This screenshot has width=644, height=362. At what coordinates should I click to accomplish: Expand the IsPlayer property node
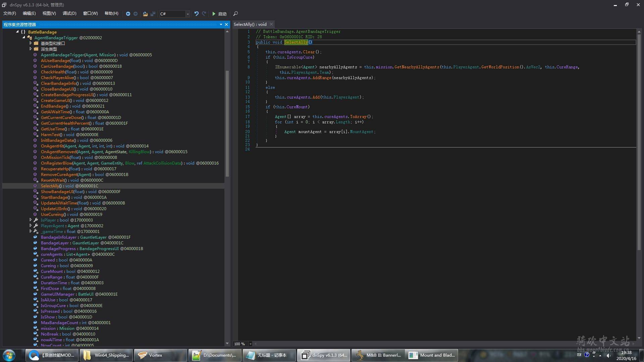pos(31,220)
